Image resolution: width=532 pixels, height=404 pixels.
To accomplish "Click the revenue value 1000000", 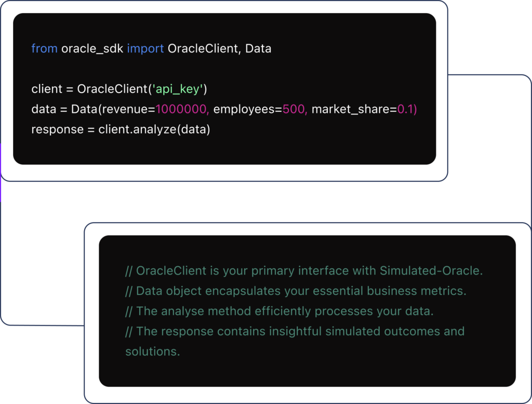I will [182, 109].
